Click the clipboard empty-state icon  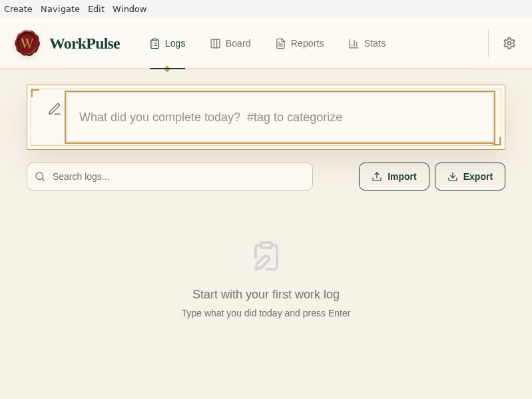[266, 256]
